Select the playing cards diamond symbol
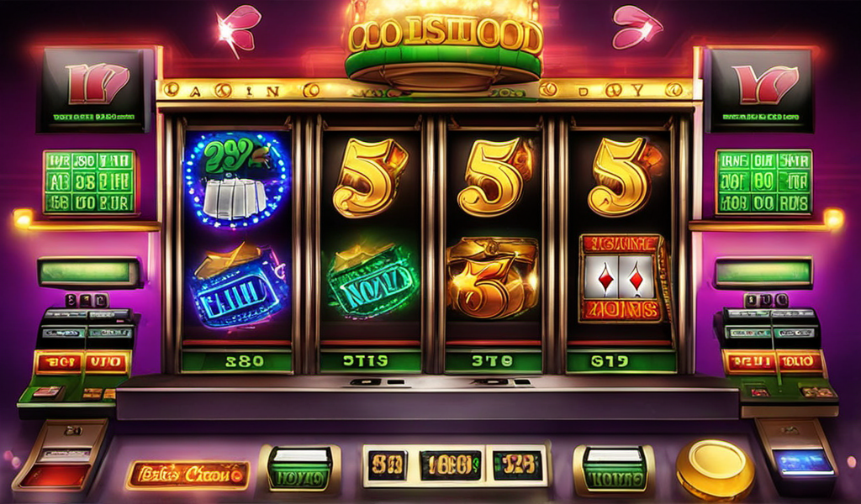The width and height of the screenshot is (861, 504). coord(621,277)
